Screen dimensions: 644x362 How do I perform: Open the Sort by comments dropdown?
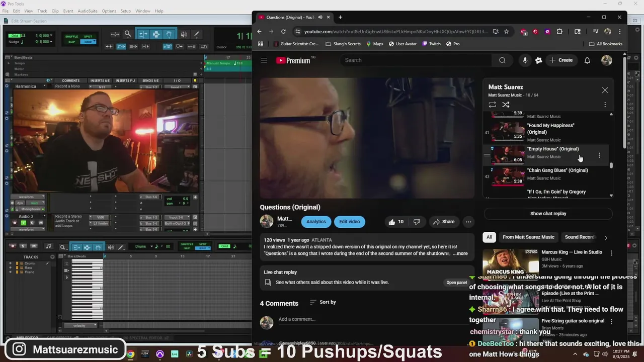point(323,302)
